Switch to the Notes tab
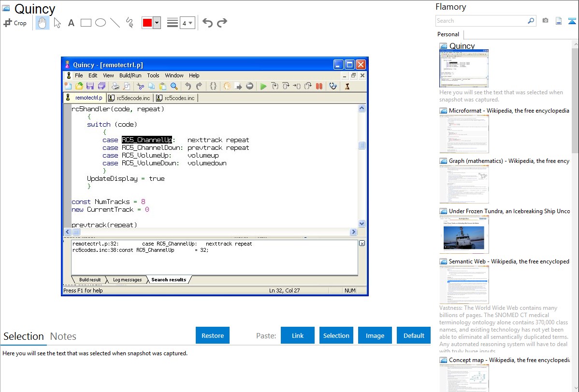Viewport: 579px width, 392px height. coord(63,336)
